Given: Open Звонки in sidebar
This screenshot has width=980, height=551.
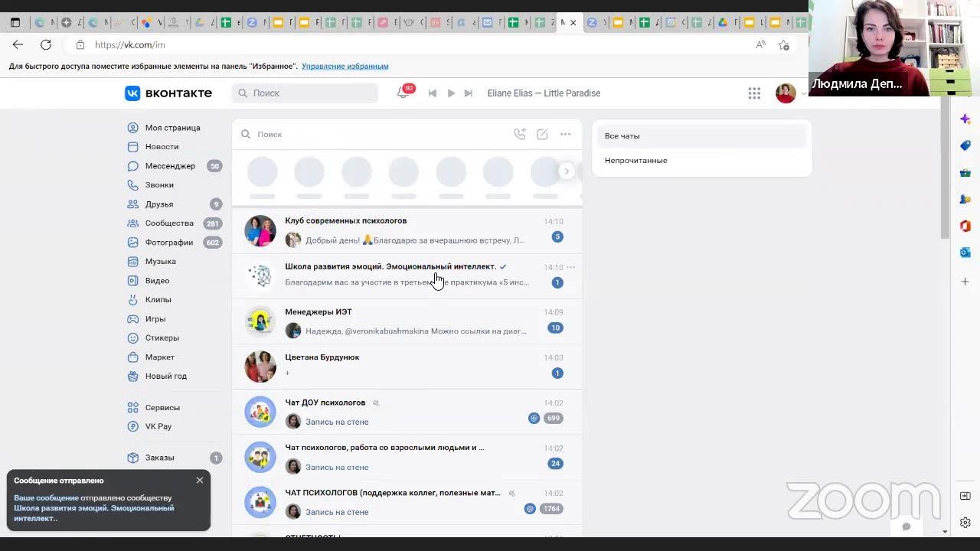Looking at the screenshot, I should point(159,185).
